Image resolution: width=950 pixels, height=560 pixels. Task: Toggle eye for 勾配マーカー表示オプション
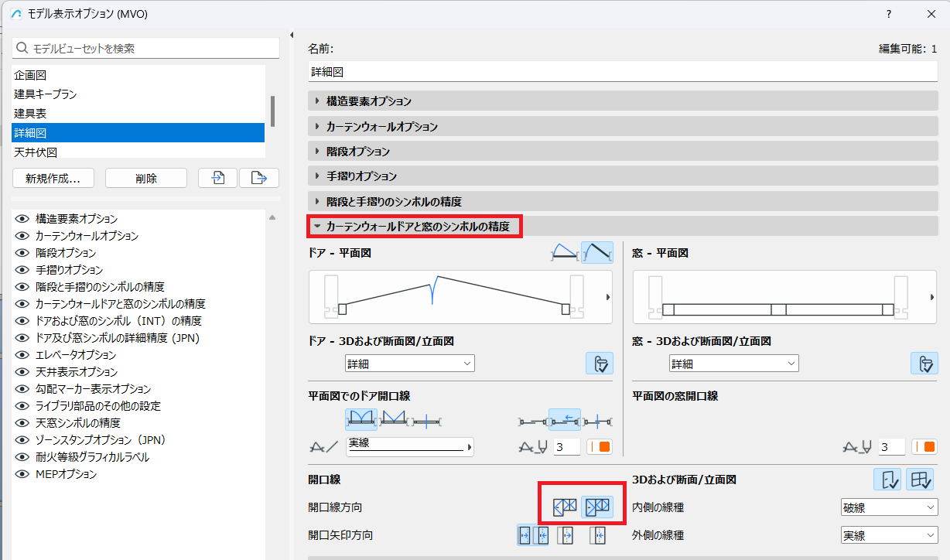pos(22,389)
